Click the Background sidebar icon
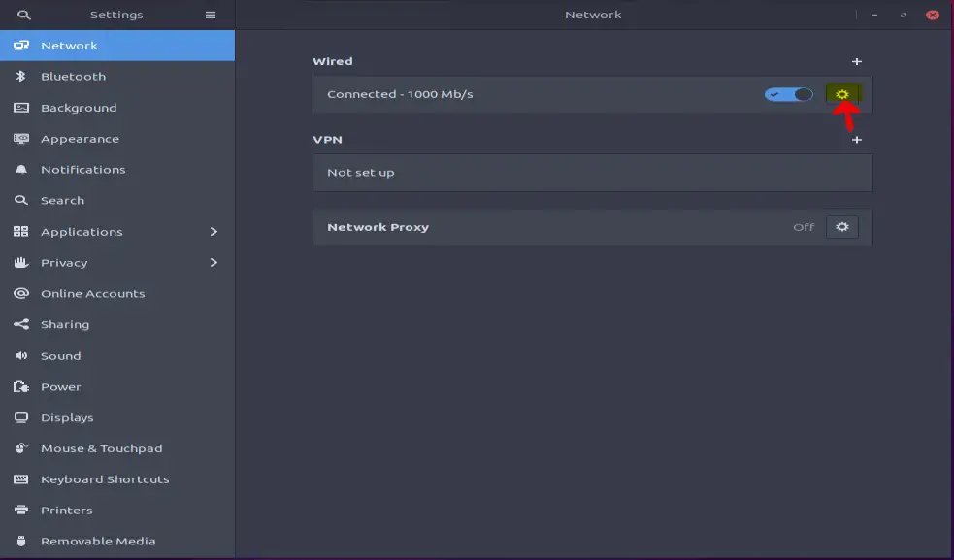Viewport: 954px width, 560px height. [x=21, y=108]
